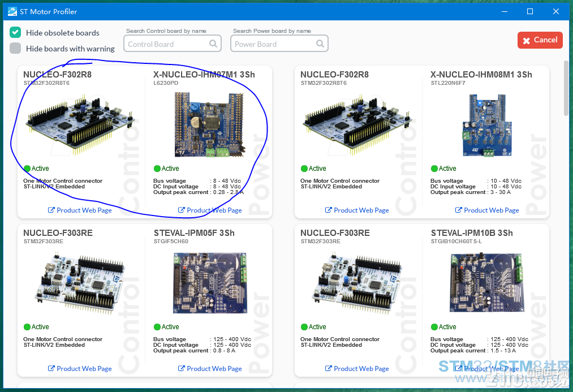Click the STL220N6F7 part number text
The image size is (573, 392).
(448, 83)
